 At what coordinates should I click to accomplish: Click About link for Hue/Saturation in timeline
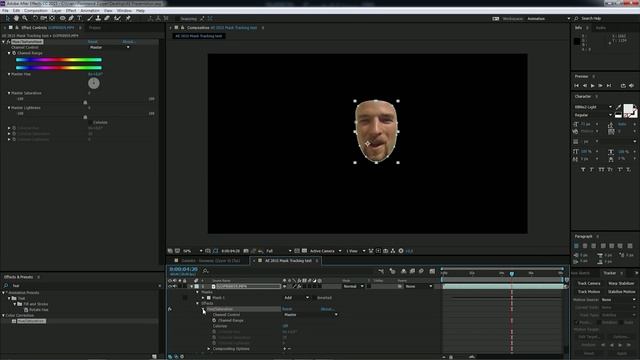(x=327, y=309)
